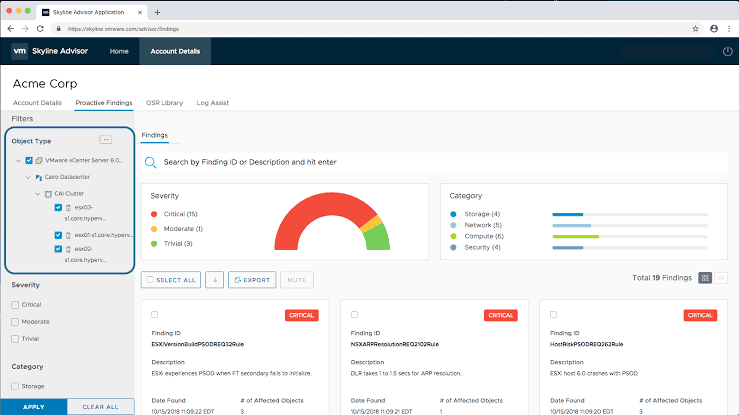The height and width of the screenshot is (415, 739).
Task: Apply the selected filters
Action: click(x=33, y=407)
